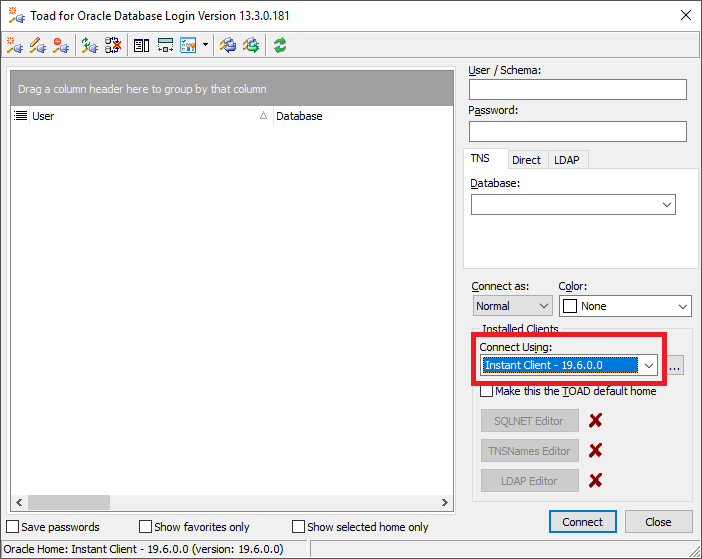Focus the User / Schema input field
The height and width of the screenshot is (559, 702).
pos(578,90)
